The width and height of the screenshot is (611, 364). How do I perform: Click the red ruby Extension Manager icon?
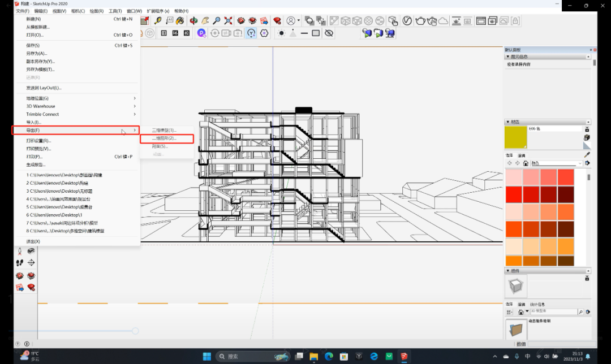click(277, 21)
